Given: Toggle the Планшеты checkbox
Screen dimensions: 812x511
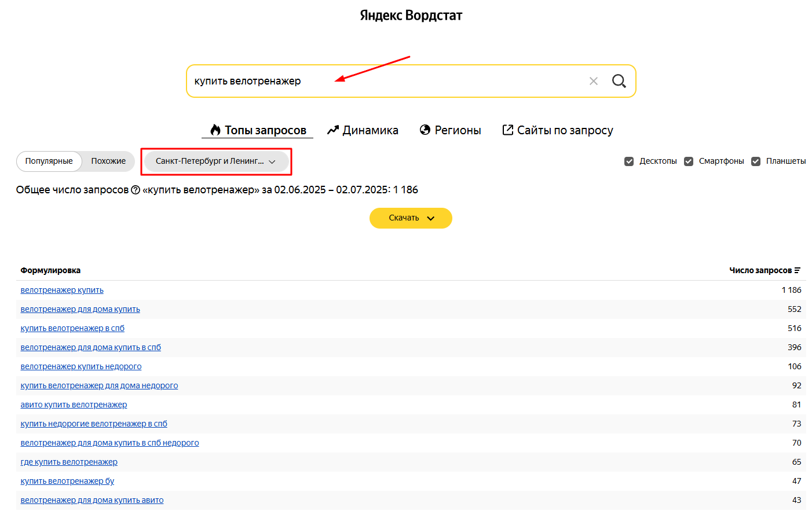Looking at the screenshot, I should pos(756,161).
